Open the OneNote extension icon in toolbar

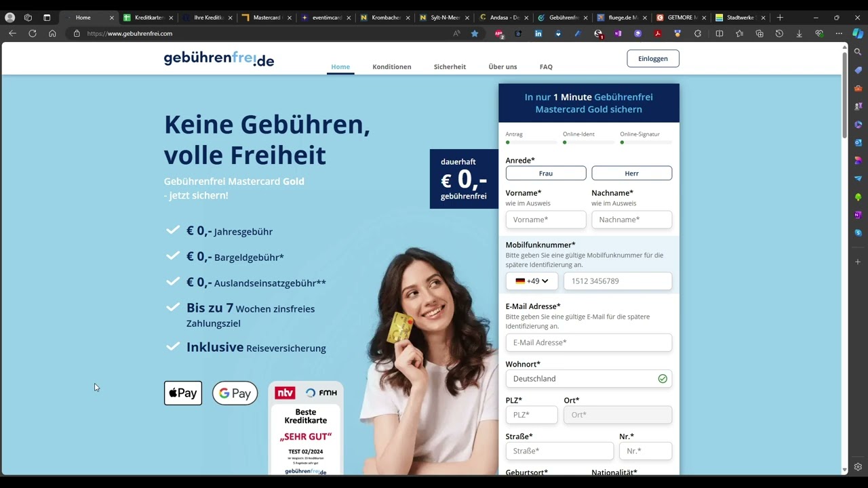[618, 33]
